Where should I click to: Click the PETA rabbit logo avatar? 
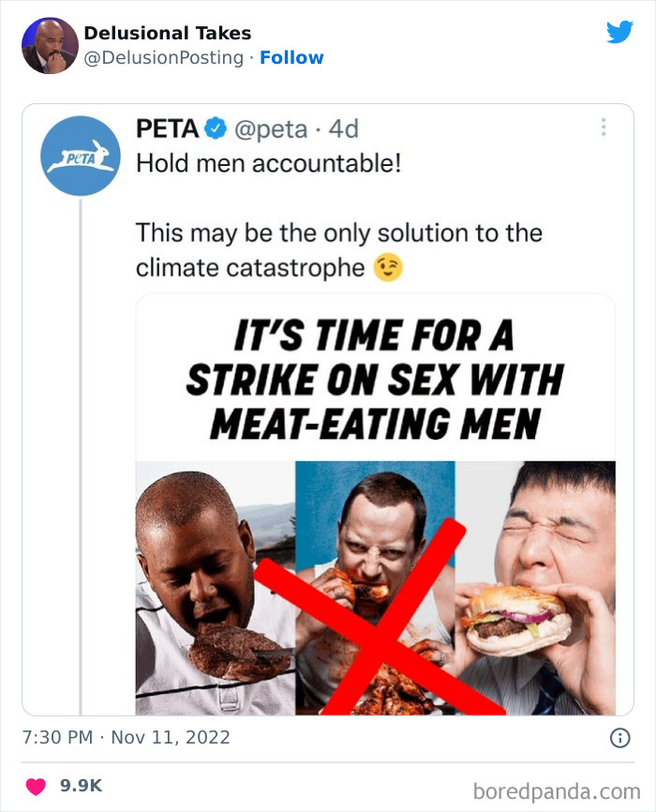click(78, 154)
